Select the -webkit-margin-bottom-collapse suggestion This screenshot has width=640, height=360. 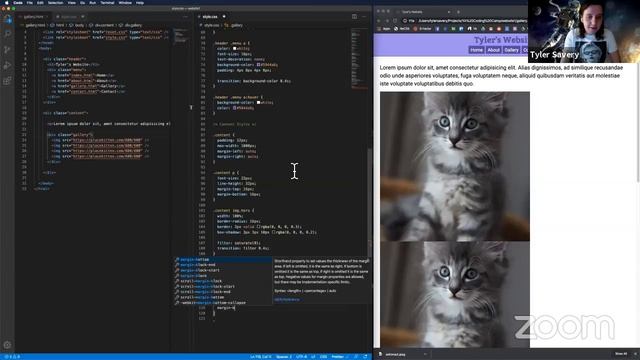[x=223, y=303]
